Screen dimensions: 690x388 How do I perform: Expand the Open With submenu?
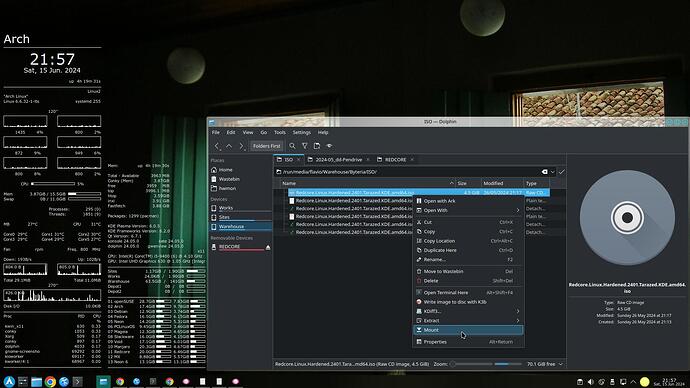(468, 210)
